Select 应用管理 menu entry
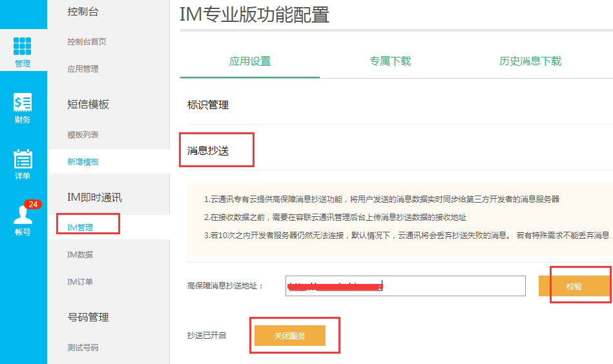The height and width of the screenshot is (364, 613). tap(83, 69)
